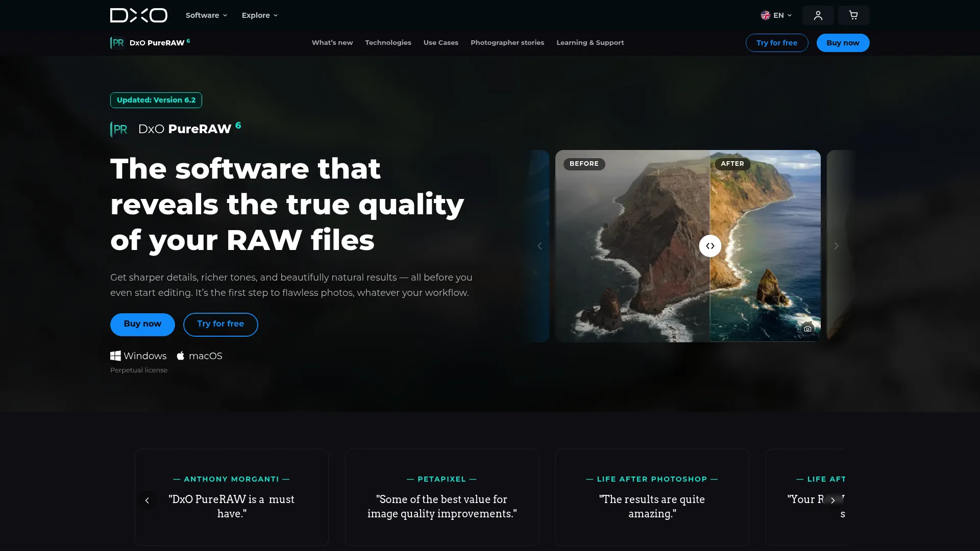Viewport: 980px width, 551px height.
Task: Open the shopping cart icon
Action: [x=853, y=15]
